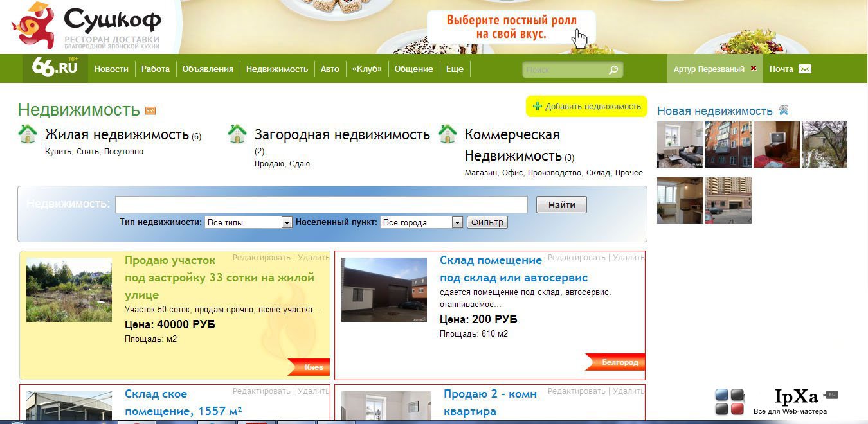Click the green plus icon on Добавить недвижимость
868x424 pixels.
(538, 107)
